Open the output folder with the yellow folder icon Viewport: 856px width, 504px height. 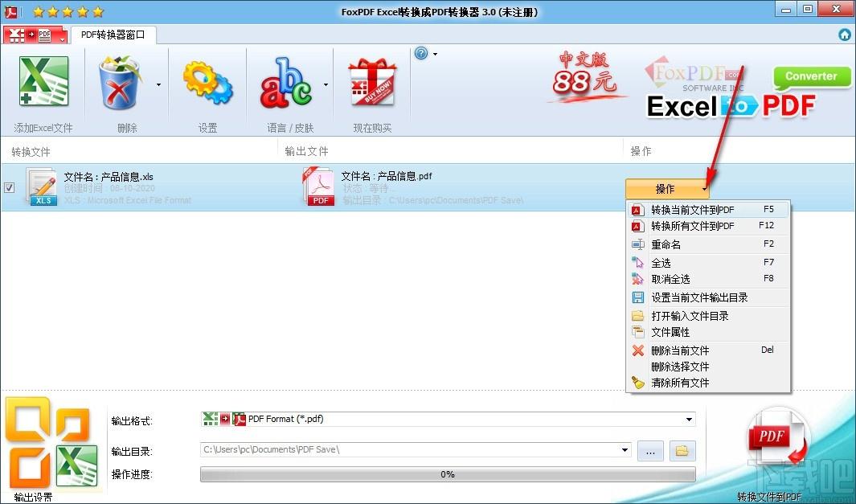(682, 451)
